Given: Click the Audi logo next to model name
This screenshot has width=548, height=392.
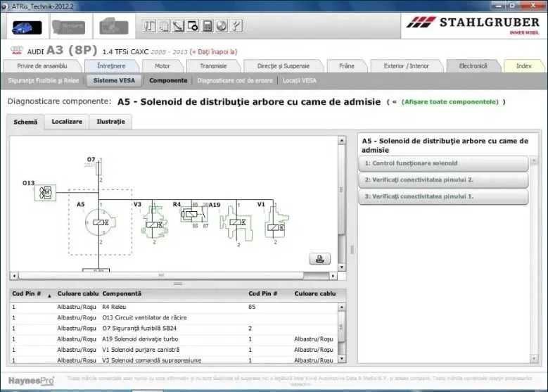Looking at the screenshot, I should (x=16, y=51).
